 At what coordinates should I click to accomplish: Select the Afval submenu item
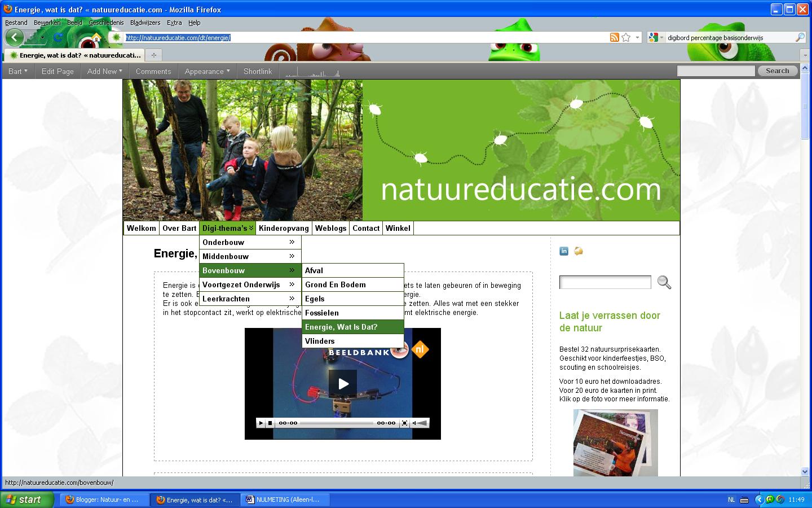click(x=353, y=270)
